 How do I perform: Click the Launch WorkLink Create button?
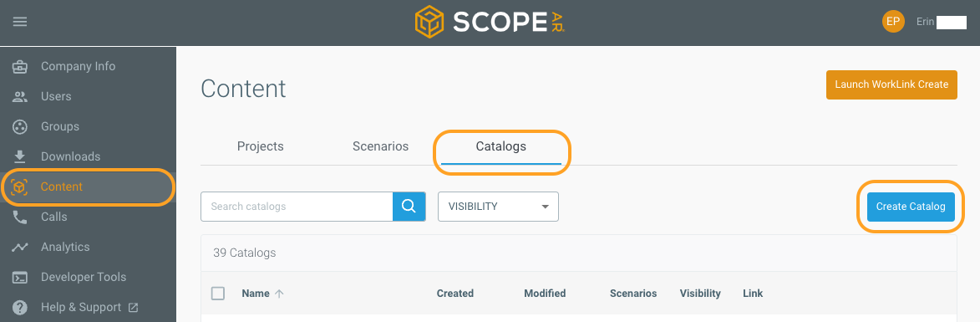pyautogui.click(x=892, y=84)
